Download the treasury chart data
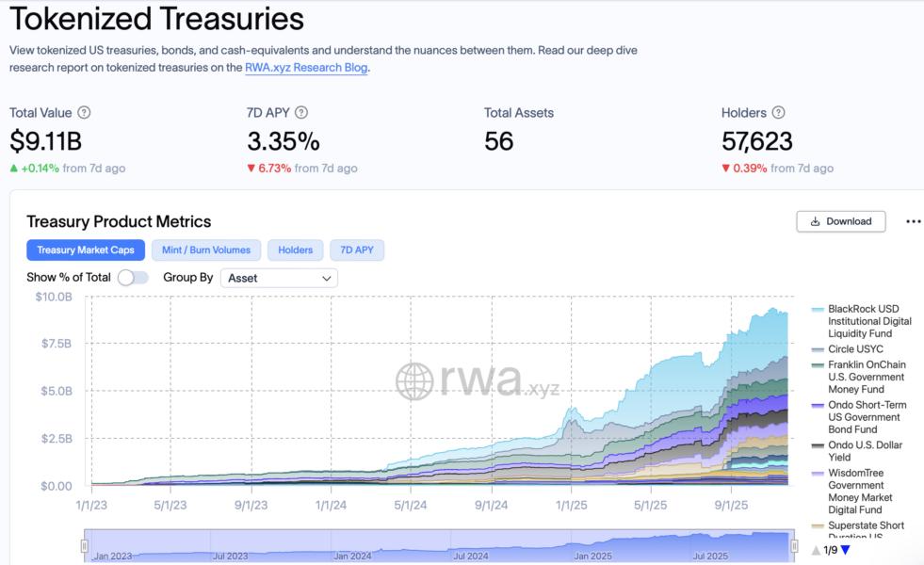924x565 pixels. click(x=841, y=221)
